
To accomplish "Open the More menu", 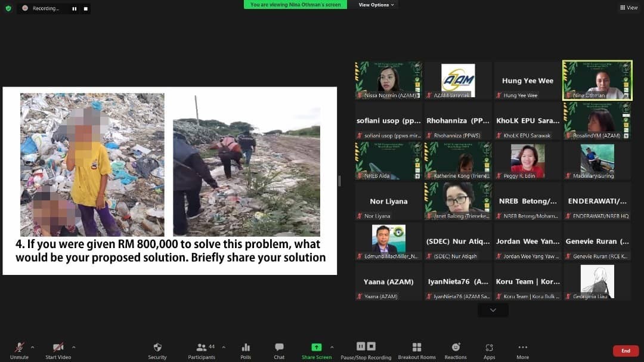I will (522, 348).
